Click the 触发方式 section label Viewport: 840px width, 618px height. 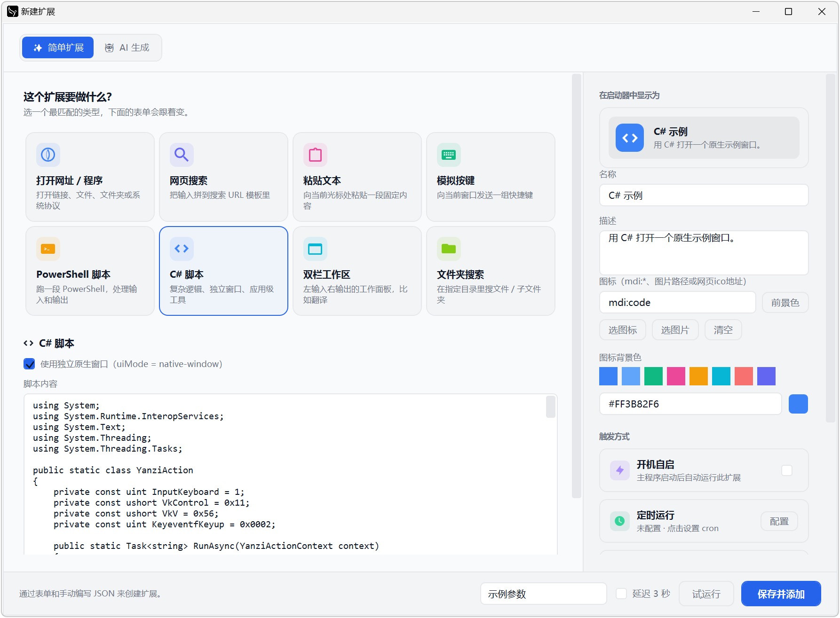click(x=614, y=437)
